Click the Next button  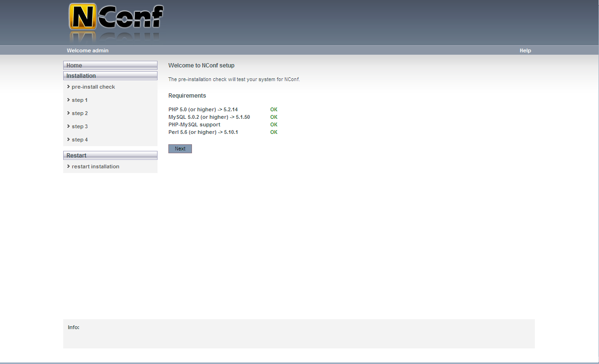pos(180,149)
